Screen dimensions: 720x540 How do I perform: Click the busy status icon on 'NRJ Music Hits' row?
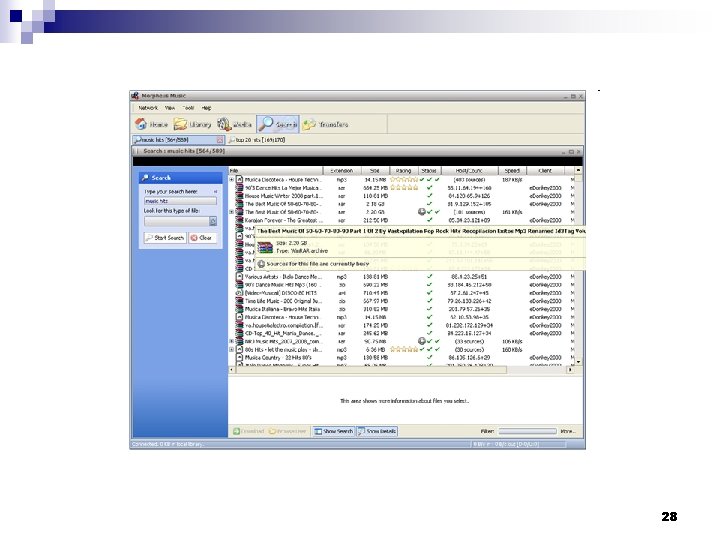(422, 341)
